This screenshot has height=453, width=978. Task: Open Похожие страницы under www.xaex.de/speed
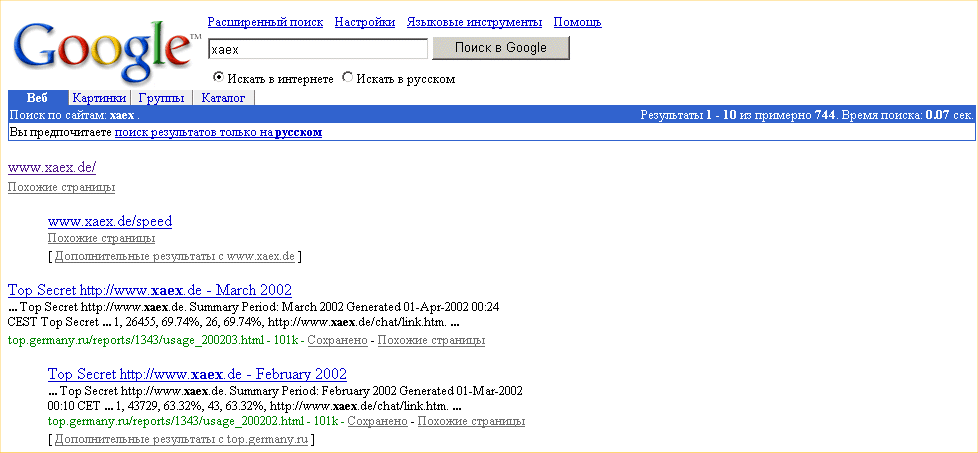101,238
